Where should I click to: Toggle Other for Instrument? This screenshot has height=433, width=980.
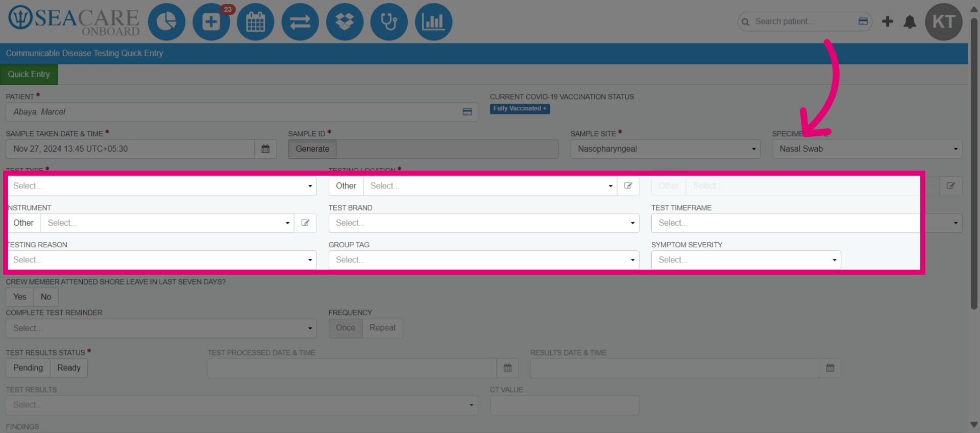(x=23, y=223)
